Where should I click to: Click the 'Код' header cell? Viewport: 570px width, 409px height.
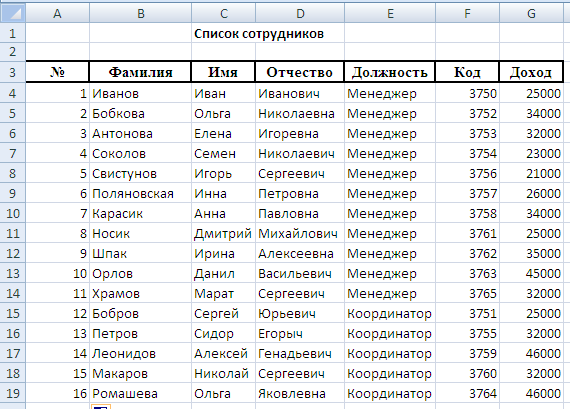(467, 72)
